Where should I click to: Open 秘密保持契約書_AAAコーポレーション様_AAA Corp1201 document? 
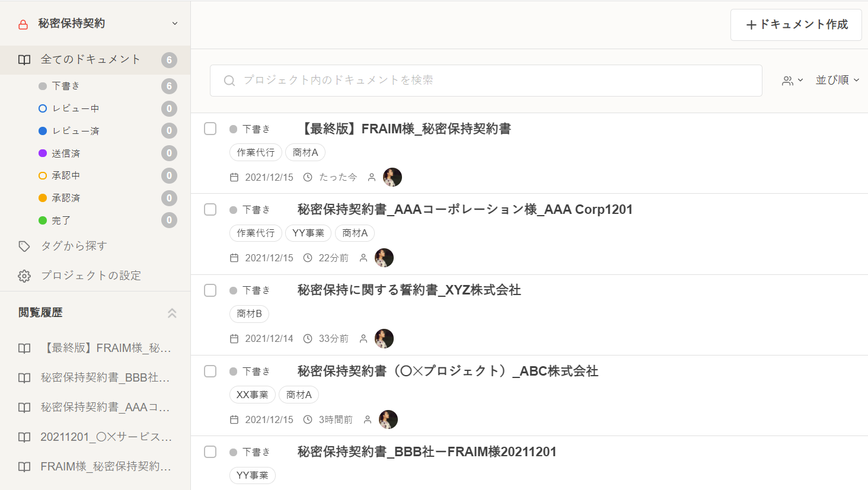465,209
